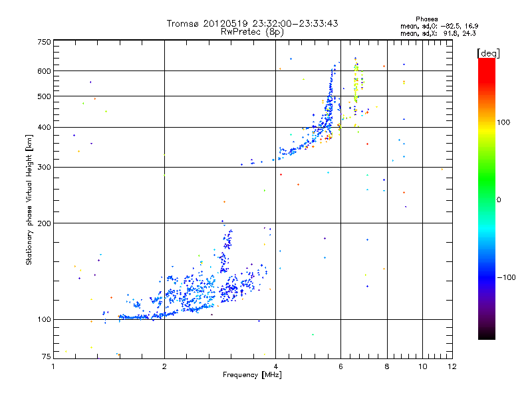Click the y-axis tick label "75"
This screenshot has width=532, height=399.
(x=47, y=356)
